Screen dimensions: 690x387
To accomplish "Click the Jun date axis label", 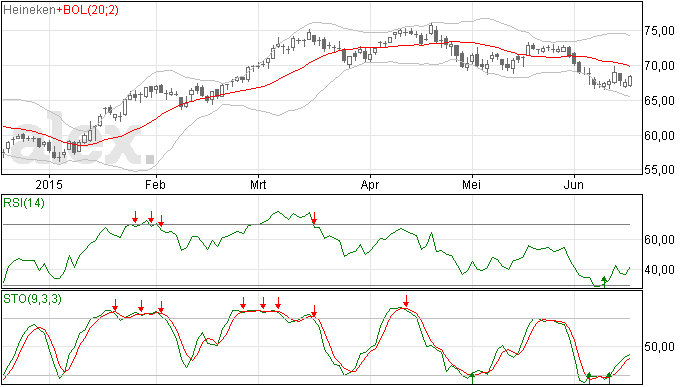I will tap(574, 184).
